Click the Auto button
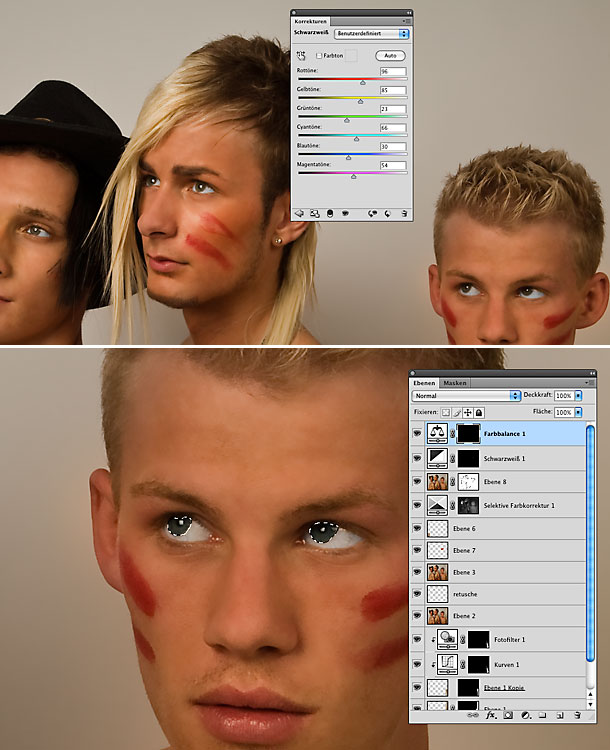 [390, 56]
